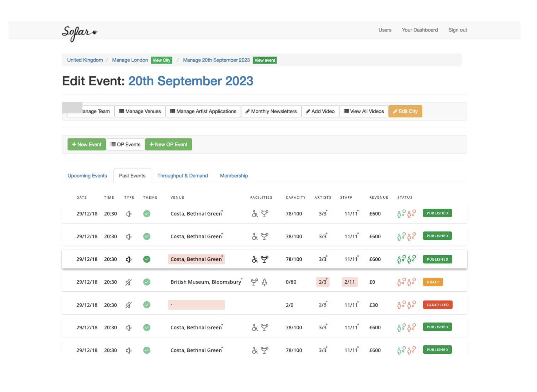Click View All Videos
This screenshot has width=537, height=392.
[364, 111]
